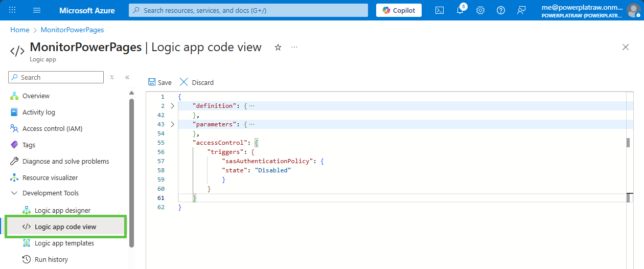644x269 pixels.
Task: Focus the sidebar menu search field
Action: [56, 77]
